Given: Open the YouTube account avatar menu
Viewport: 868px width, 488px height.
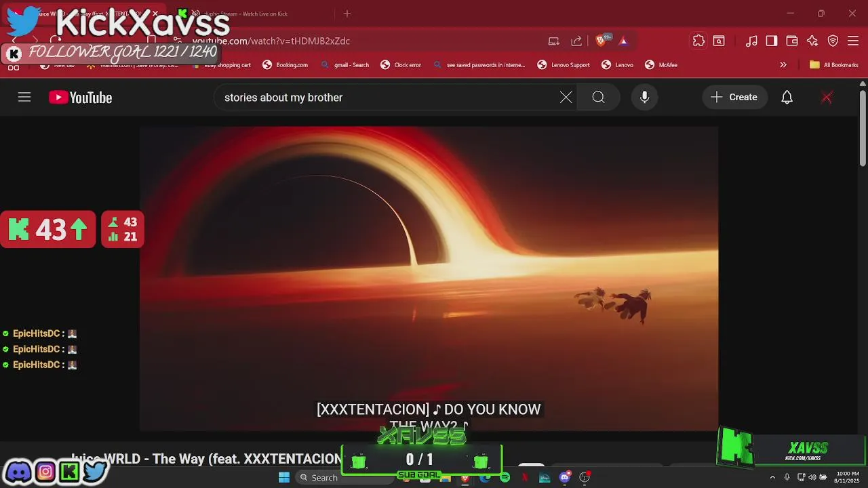Looking at the screenshot, I should point(827,98).
